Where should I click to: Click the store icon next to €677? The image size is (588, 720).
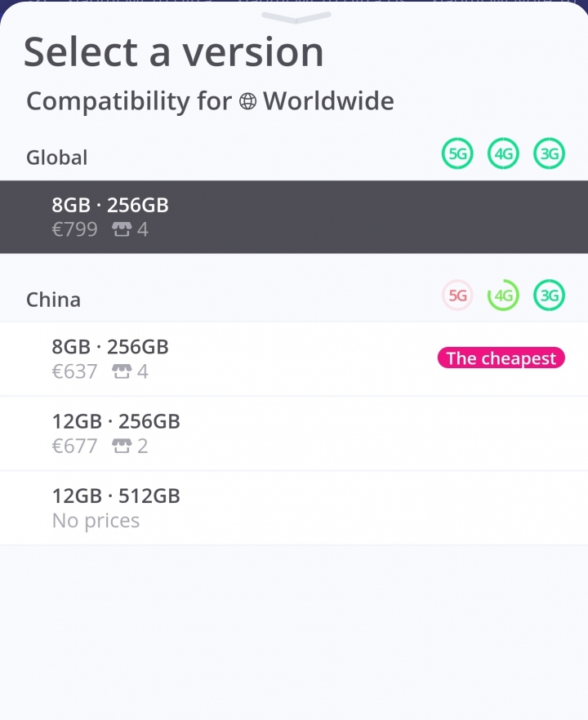[x=122, y=446]
